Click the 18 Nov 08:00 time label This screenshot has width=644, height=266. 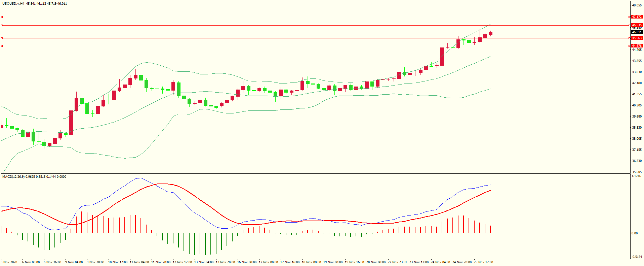coord(311,262)
